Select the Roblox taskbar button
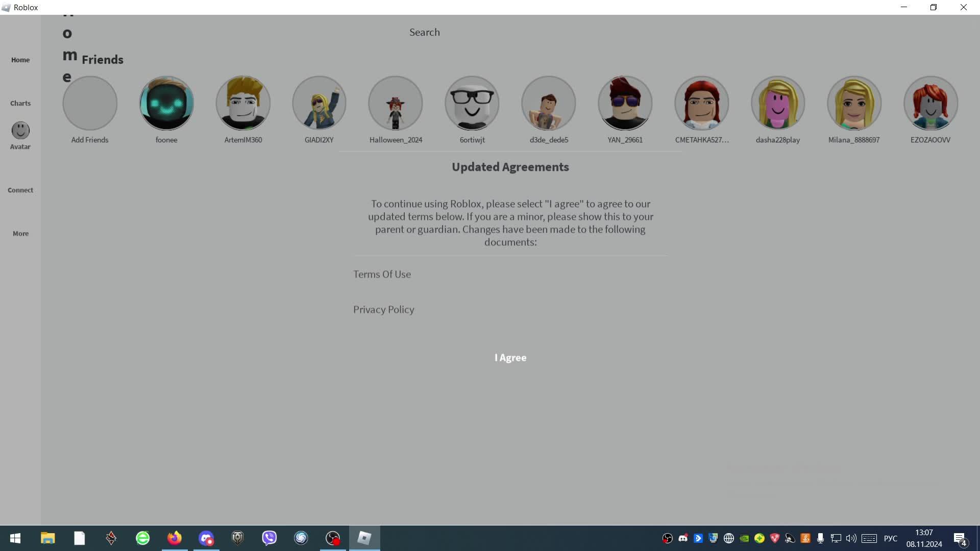 point(364,538)
